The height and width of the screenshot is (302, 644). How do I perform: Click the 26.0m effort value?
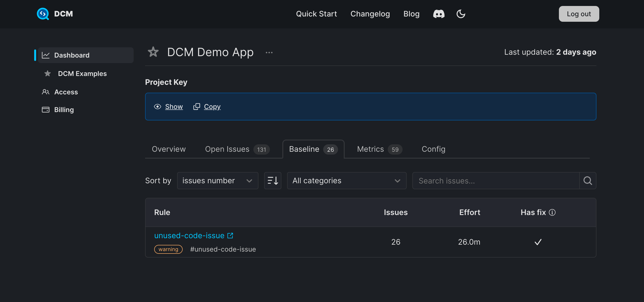[469, 242]
